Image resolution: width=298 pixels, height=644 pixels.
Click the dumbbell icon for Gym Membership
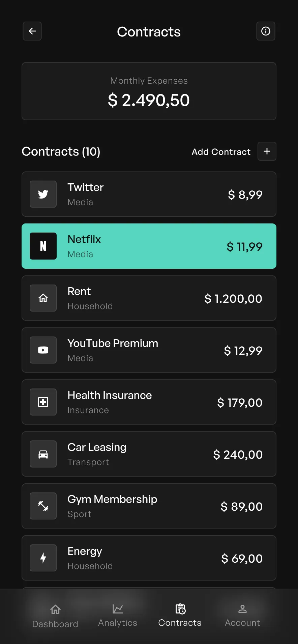pyautogui.click(x=43, y=506)
